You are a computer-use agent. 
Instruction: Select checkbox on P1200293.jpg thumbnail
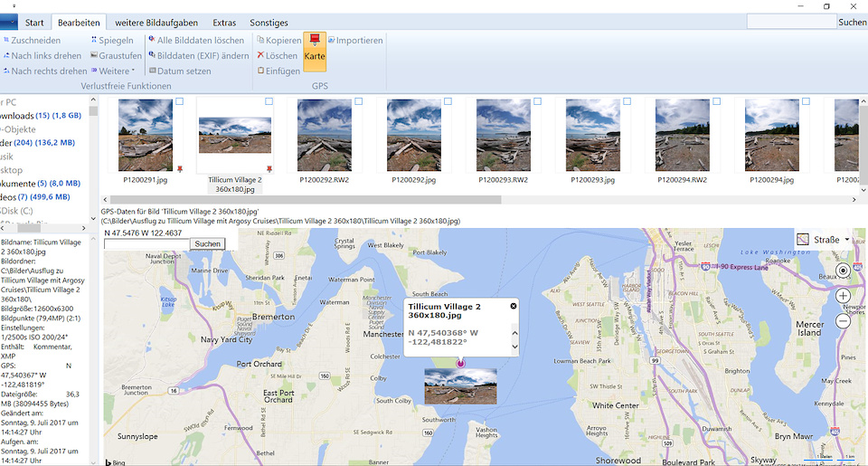[628, 101]
